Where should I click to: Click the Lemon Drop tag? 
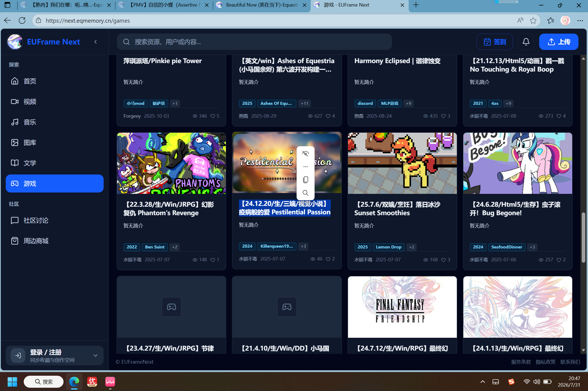click(x=389, y=247)
